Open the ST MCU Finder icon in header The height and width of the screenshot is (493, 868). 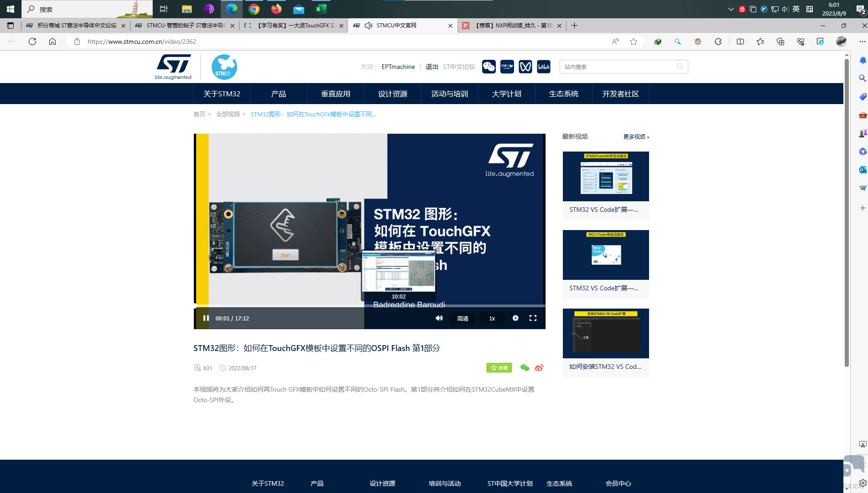pos(507,67)
